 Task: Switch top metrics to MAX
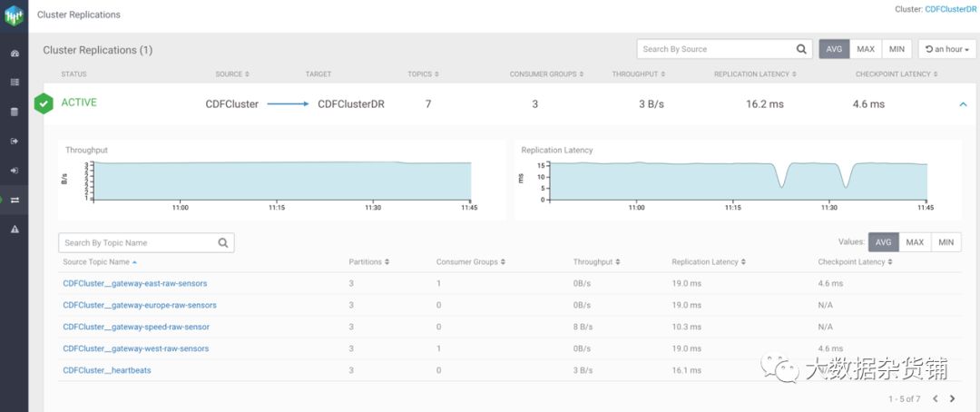click(866, 49)
